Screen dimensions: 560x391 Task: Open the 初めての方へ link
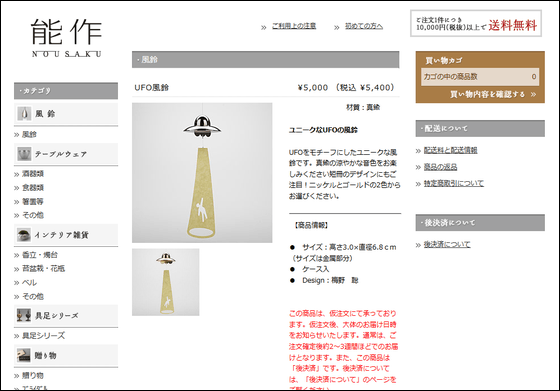tap(364, 26)
